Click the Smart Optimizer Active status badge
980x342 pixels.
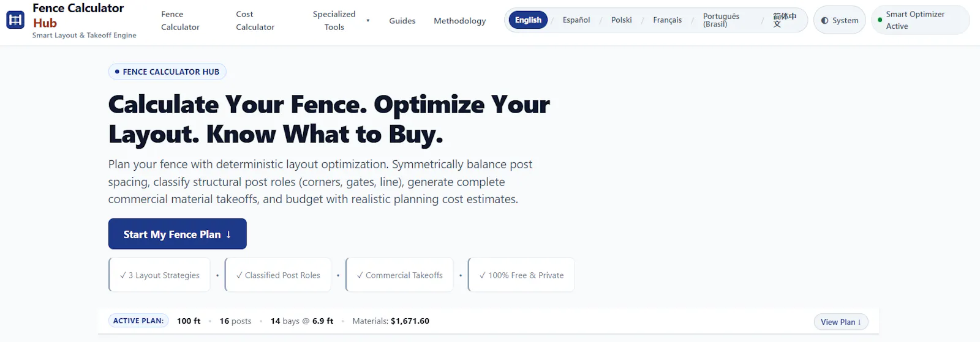[920, 20]
